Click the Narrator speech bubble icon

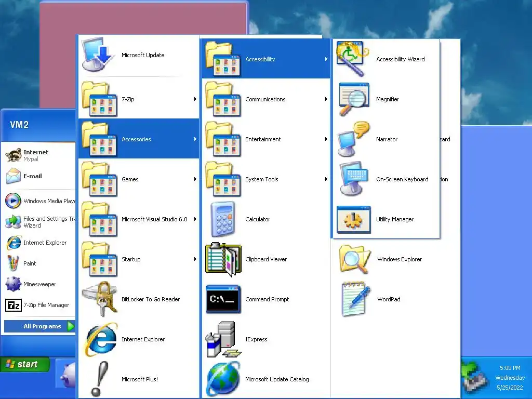[x=353, y=139]
